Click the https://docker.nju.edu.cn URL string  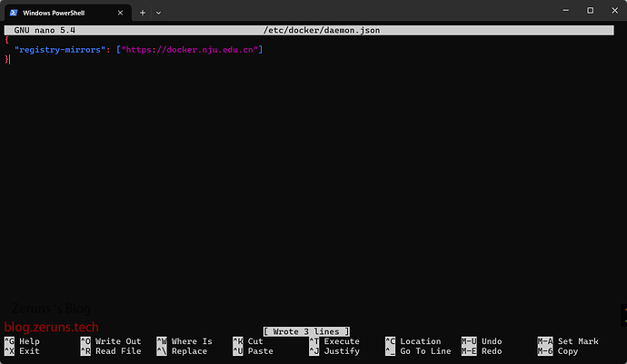click(x=190, y=50)
